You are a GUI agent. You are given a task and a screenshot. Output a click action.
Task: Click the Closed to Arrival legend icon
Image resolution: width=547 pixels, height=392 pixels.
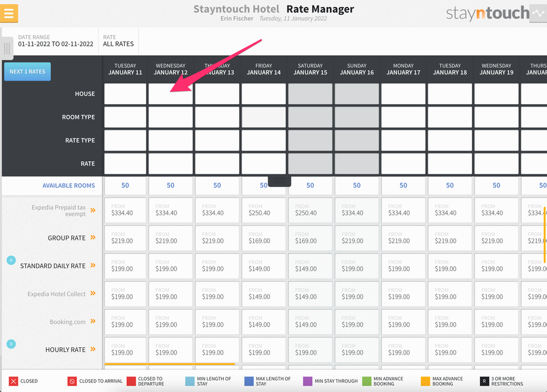click(72, 381)
